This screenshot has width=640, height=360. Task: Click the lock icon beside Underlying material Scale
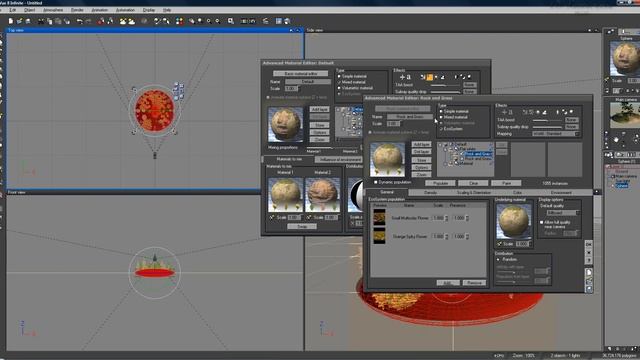click(499, 244)
